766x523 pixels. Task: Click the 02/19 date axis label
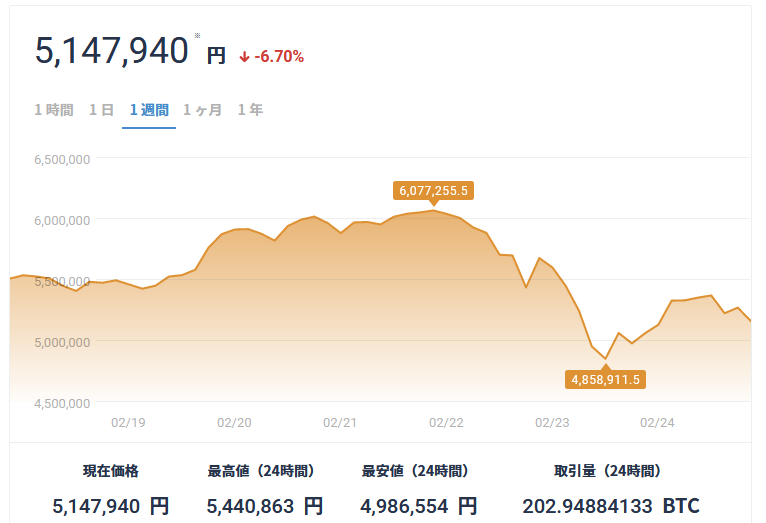[x=128, y=422]
